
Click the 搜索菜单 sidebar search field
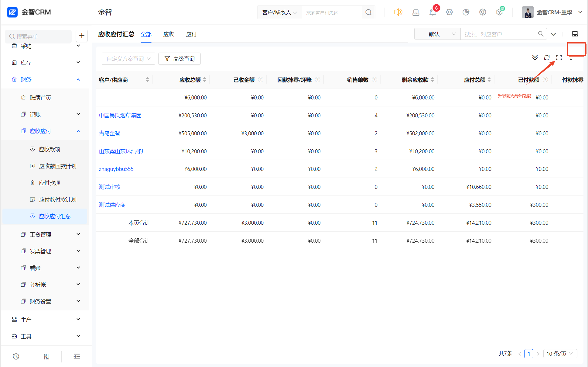(x=38, y=36)
